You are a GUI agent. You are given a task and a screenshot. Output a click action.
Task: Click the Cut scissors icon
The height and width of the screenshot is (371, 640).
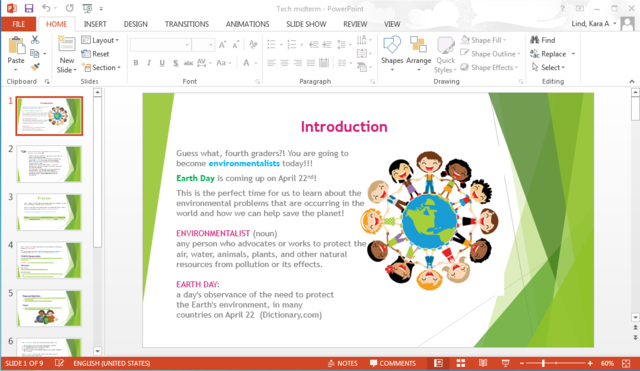[35, 40]
